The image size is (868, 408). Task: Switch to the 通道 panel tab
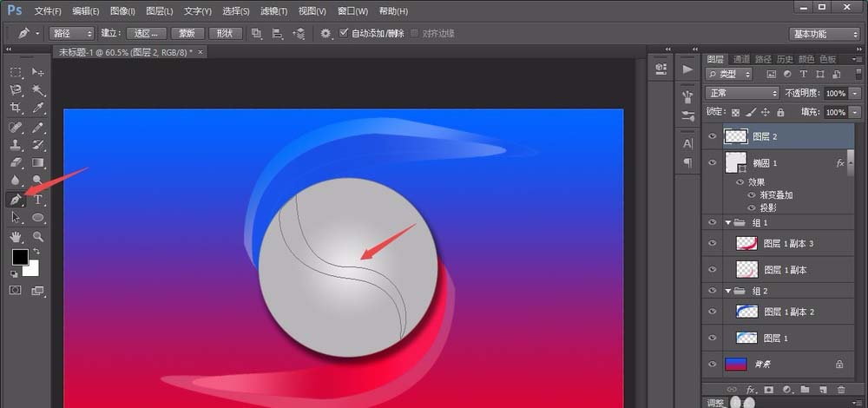(x=740, y=59)
